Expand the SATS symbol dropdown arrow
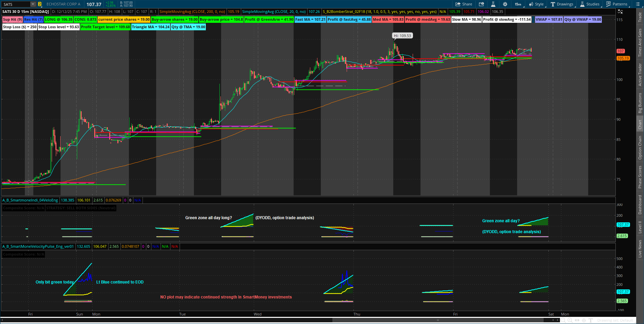The image size is (644, 324). coord(33,4)
